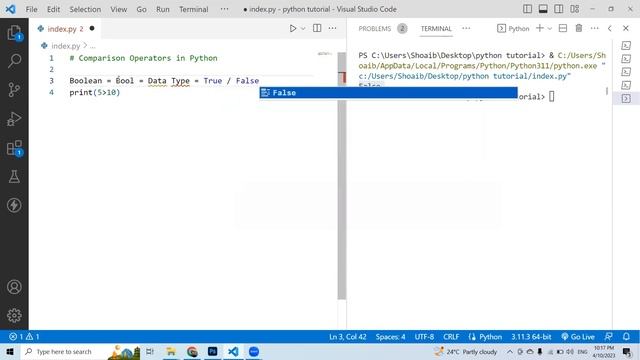Move panel with left chevron icon

pyautogui.click(x=610, y=29)
